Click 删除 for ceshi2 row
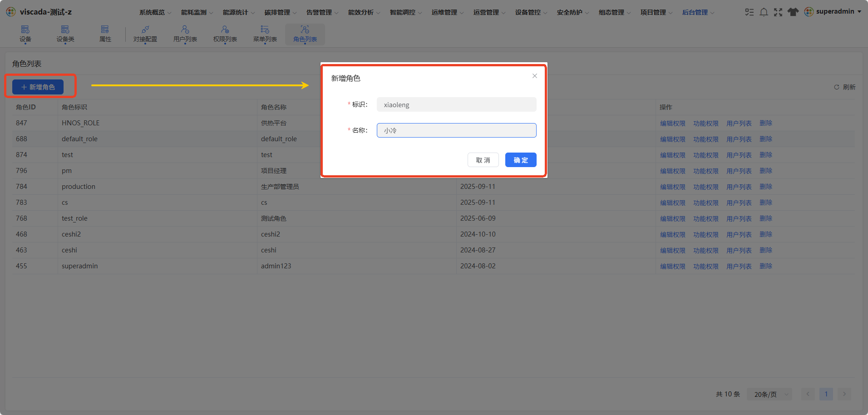The width and height of the screenshot is (868, 415). pyautogui.click(x=766, y=234)
